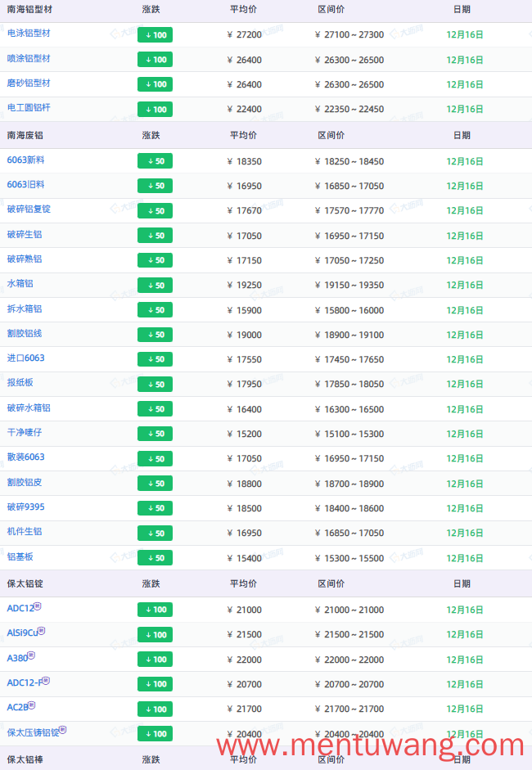Click the 保太铝棒 section header

pos(25,759)
